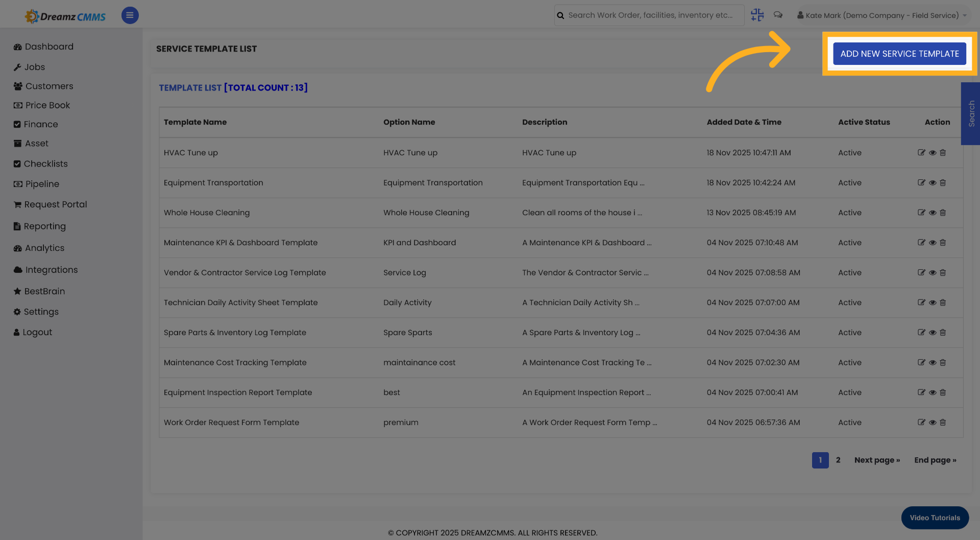View Spare Parts & Inventory Log Template
This screenshot has width=980, height=540.
(933, 333)
